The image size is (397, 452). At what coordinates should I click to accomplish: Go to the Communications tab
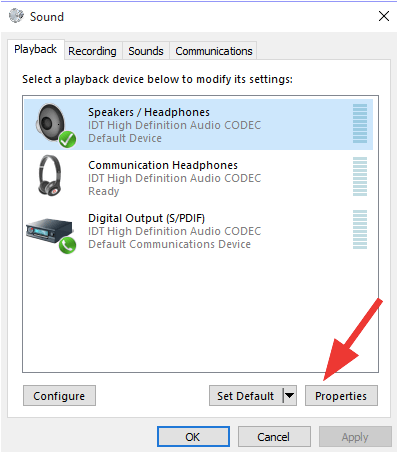point(214,51)
